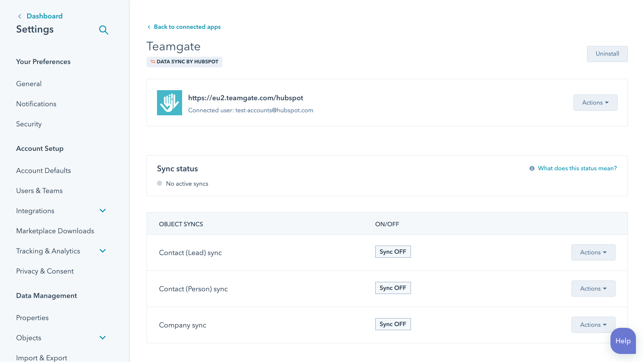This screenshot has height=362, width=644.
Task: Click the Uninstall button
Action: click(607, 54)
